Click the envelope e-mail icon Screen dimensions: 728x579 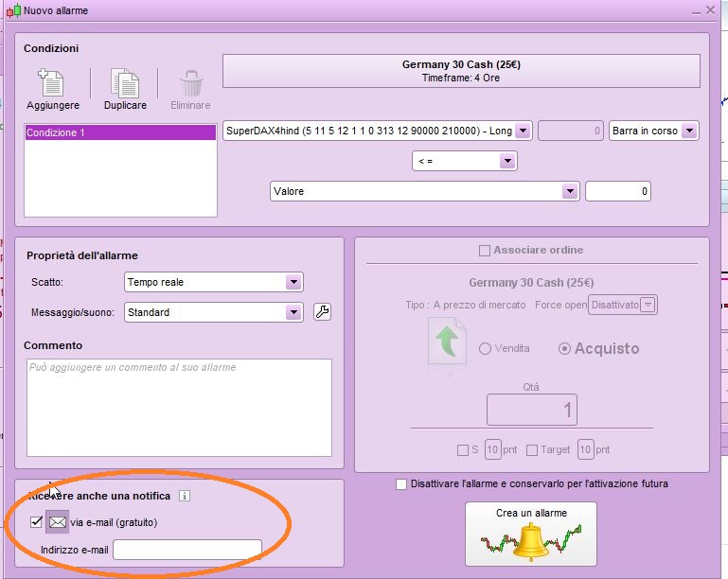click(x=57, y=522)
